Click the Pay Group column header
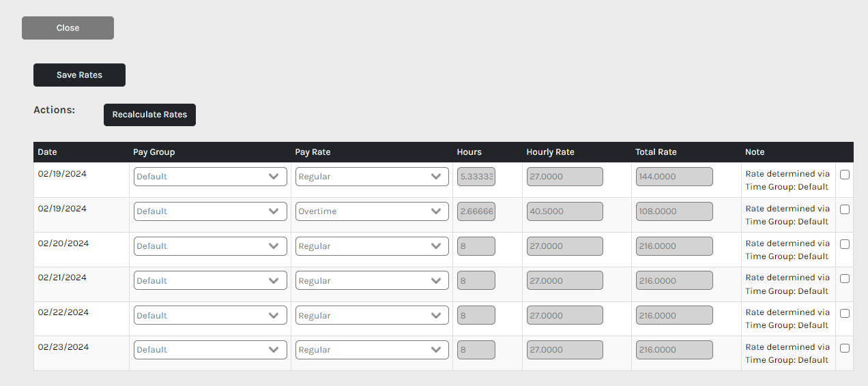868x386 pixels. pos(154,152)
